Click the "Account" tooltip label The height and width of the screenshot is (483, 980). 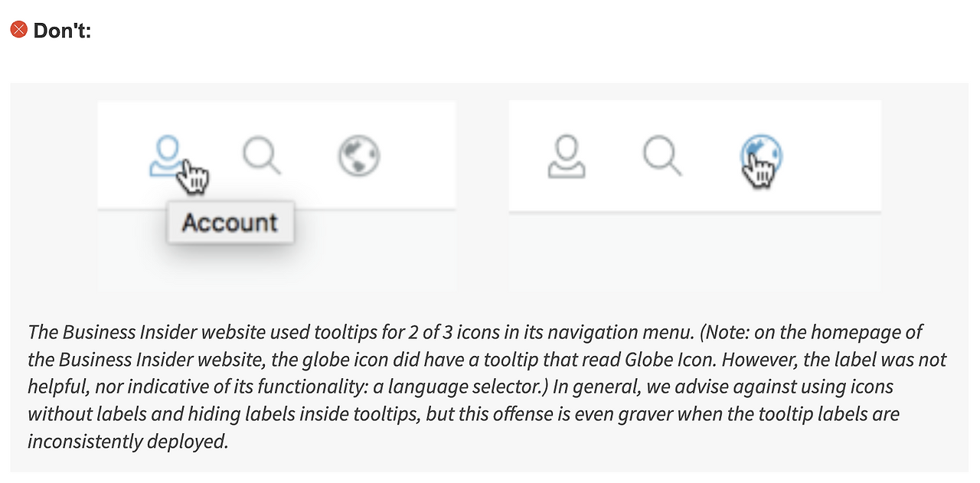tap(230, 223)
